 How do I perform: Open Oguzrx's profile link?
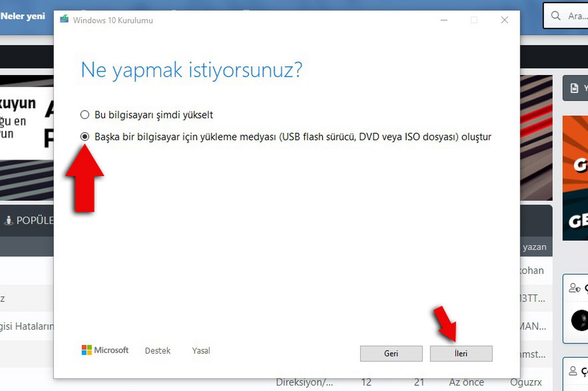526,382
